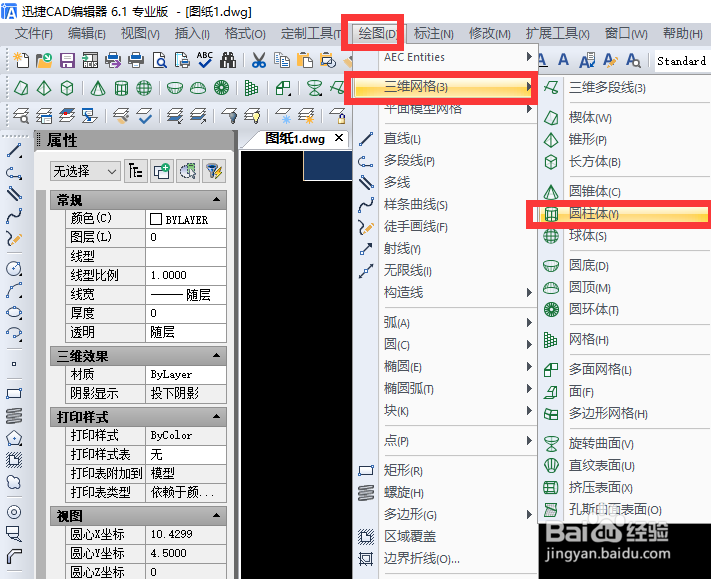Click the Copy toolbar icon
The image size is (711, 579).
[x=282, y=60]
